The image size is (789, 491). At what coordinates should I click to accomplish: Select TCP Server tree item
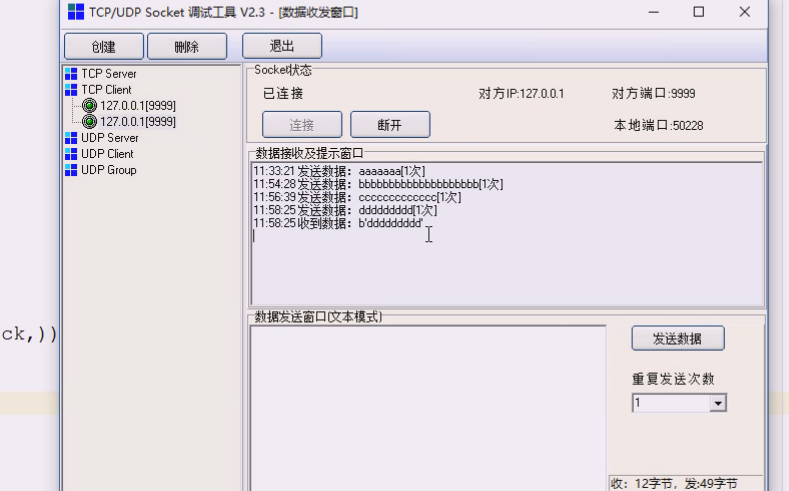109,74
